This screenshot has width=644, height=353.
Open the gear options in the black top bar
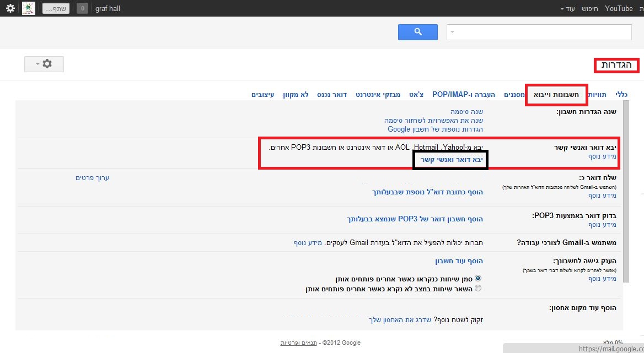click(10, 8)
